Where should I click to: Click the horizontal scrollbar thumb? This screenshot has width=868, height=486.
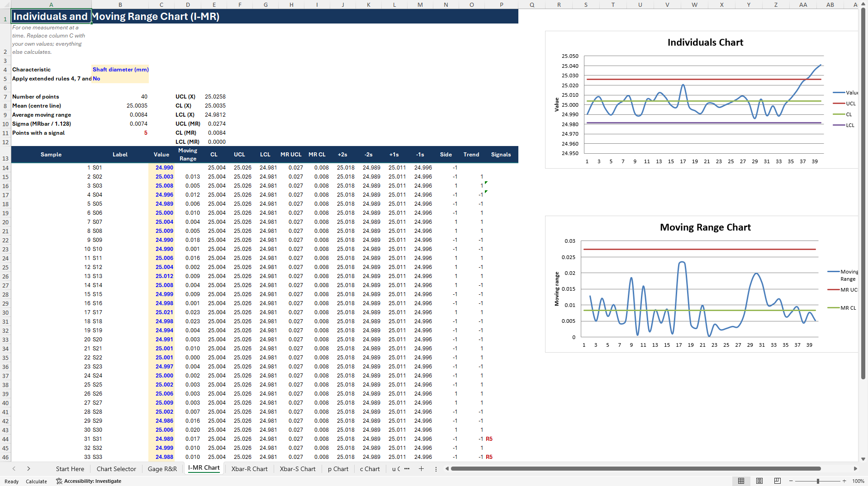tap(636, 469)
